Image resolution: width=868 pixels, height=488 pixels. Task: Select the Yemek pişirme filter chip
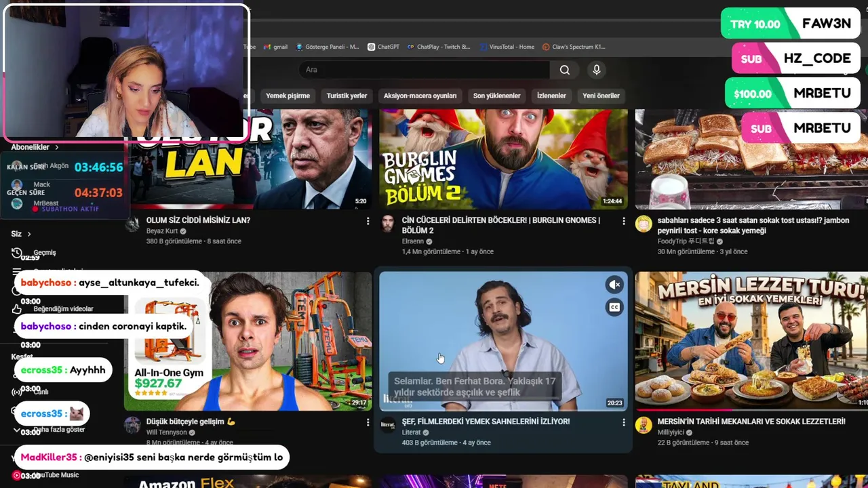[288, 96]
